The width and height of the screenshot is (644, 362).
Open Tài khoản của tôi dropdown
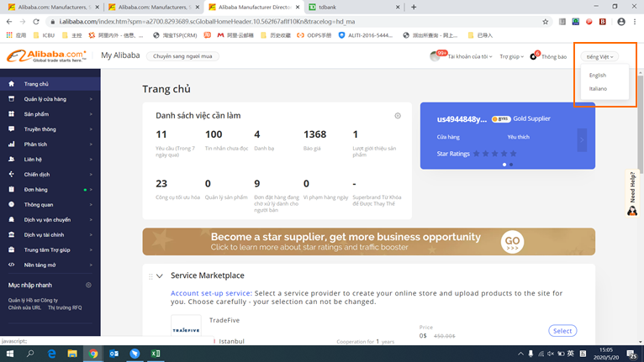470,56
